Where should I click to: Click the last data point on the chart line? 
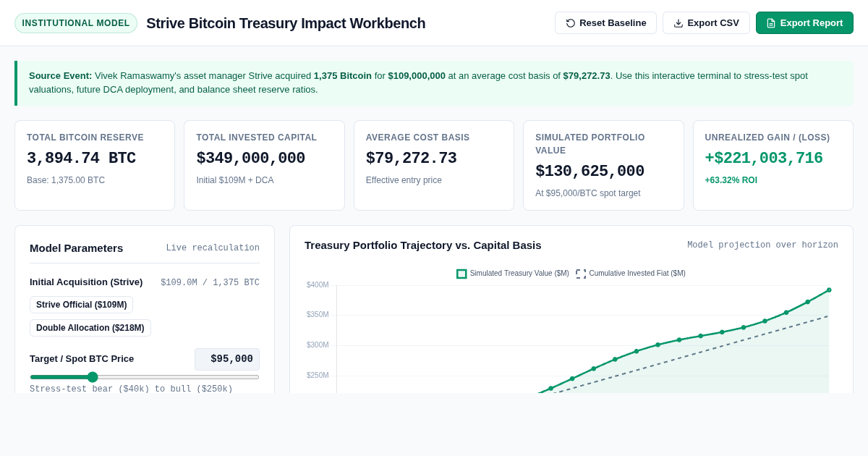(829, 290)
